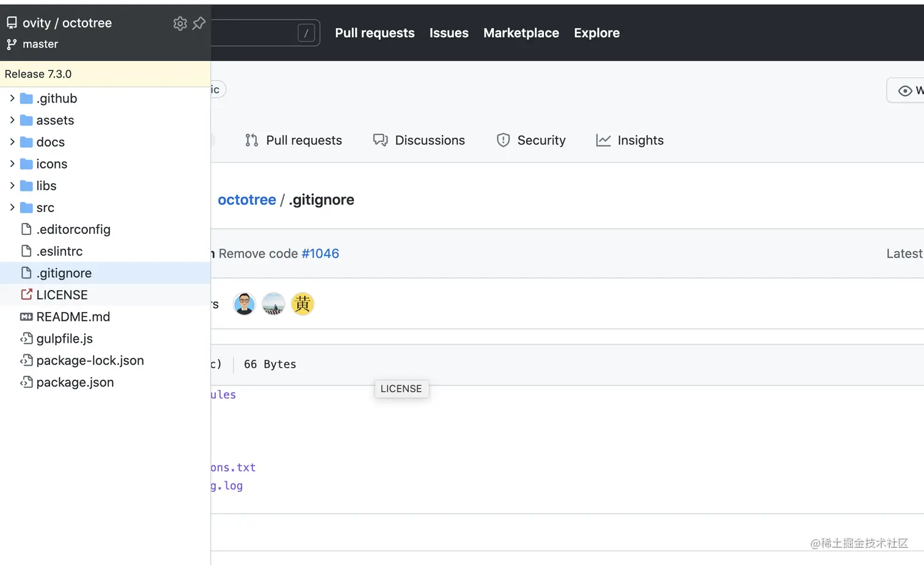Screen dimensions: 924x565
Task: Open Marketplace in top navigation
Action: [521, 33]
